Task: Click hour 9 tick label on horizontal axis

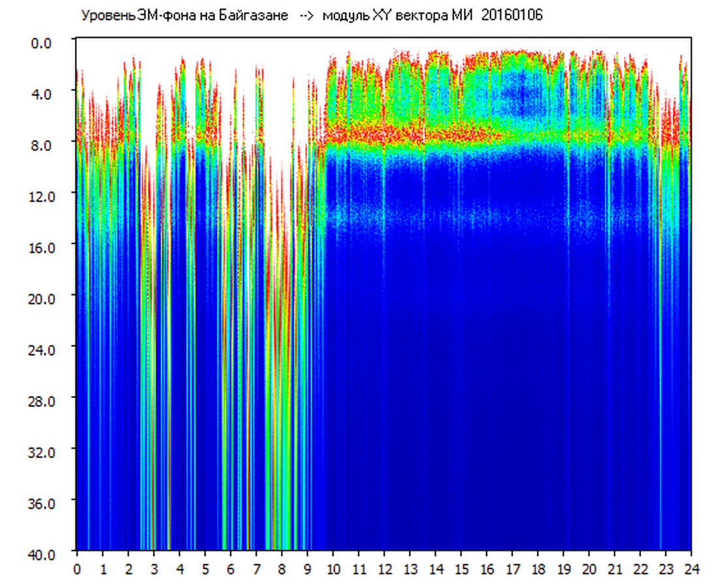Action: tap(308, 570)
